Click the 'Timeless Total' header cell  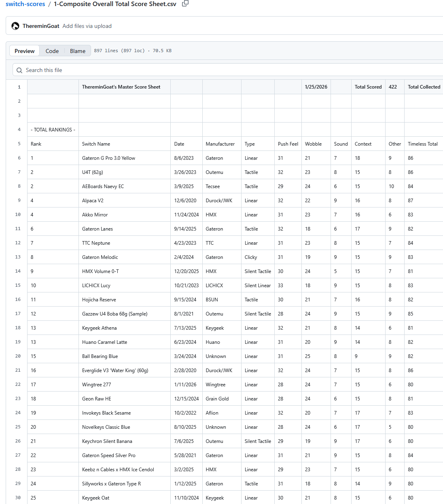(x=424, y=144)
